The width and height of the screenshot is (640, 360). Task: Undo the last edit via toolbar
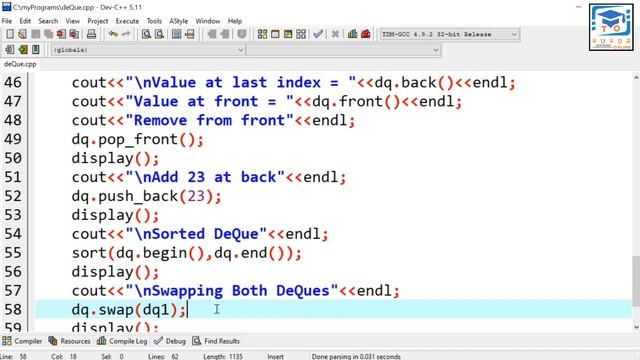[x=113, y=34]
